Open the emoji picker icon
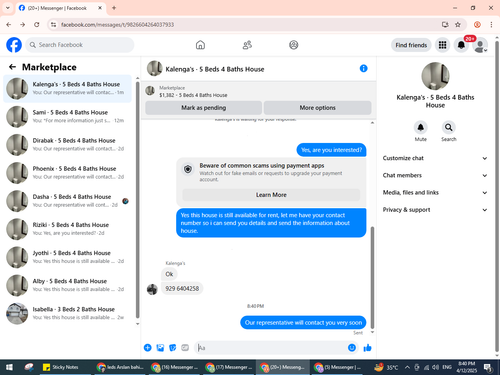 click(x=352, y=348)
